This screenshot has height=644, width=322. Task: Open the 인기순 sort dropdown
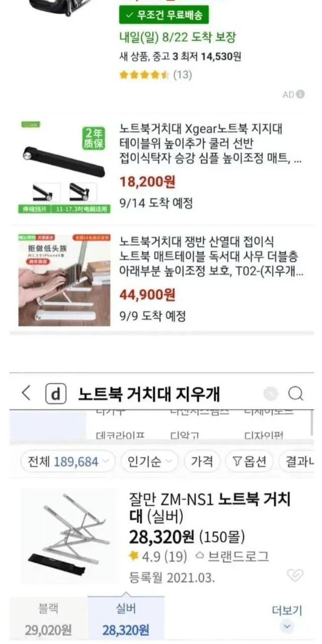tap(149, 461)
